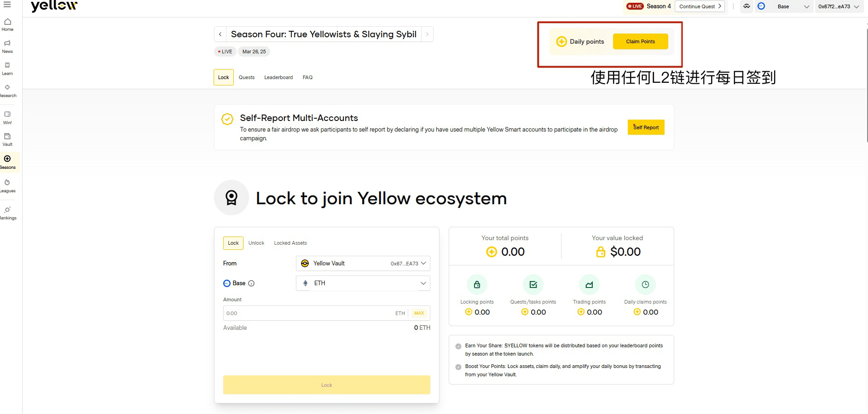868x414 pixels.
Task: Click the large Lock submit button
Action: click(327, 385)
